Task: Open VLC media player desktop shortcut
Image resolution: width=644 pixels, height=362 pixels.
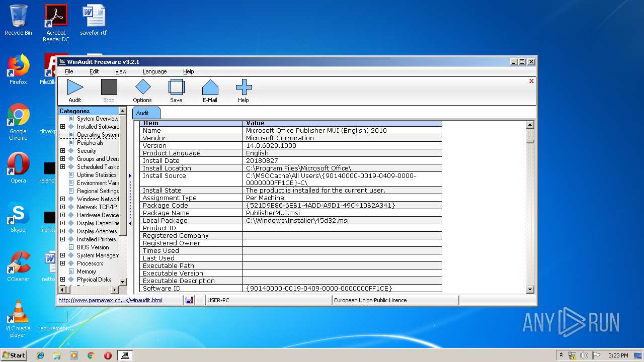Action: click(x=18, y=318)
